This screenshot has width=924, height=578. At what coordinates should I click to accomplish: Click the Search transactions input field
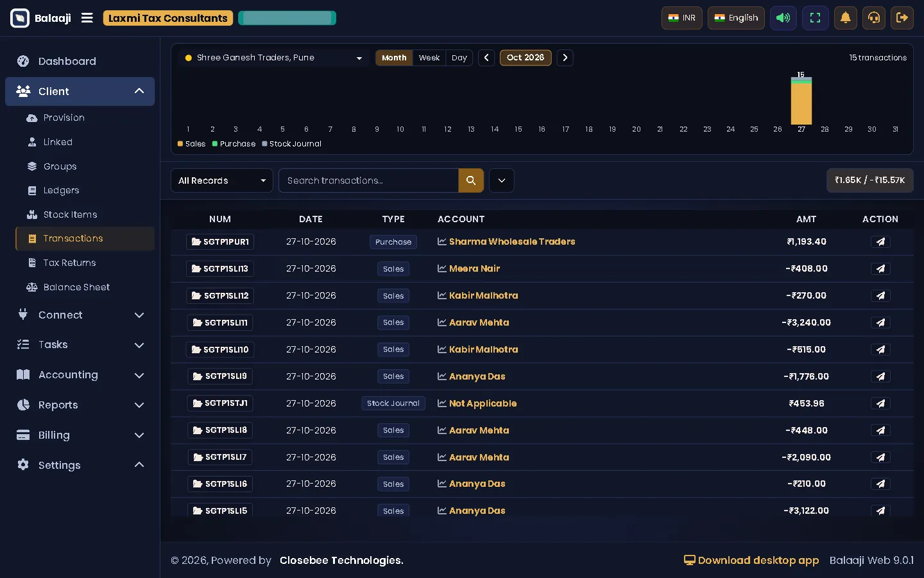pos(369,180)
